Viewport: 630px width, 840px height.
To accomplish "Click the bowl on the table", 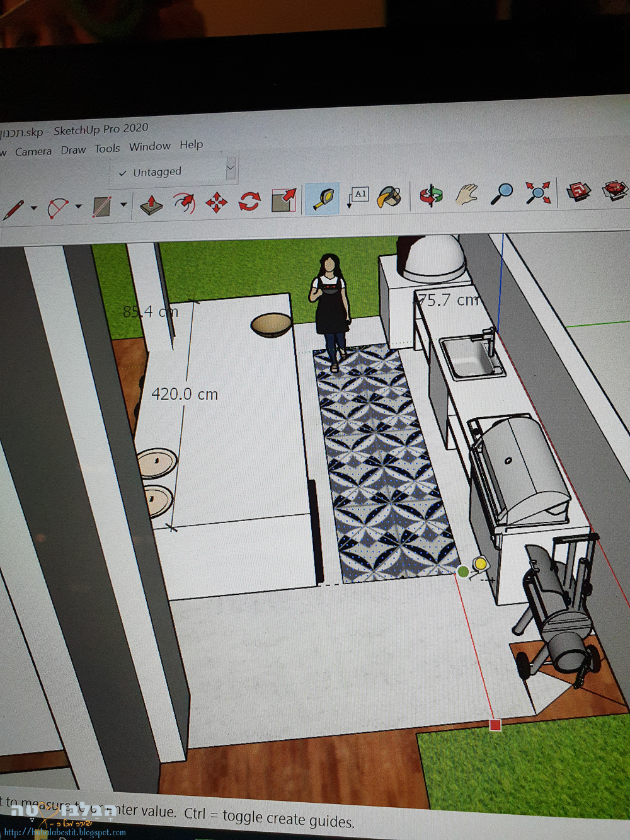I will [272, 325].
